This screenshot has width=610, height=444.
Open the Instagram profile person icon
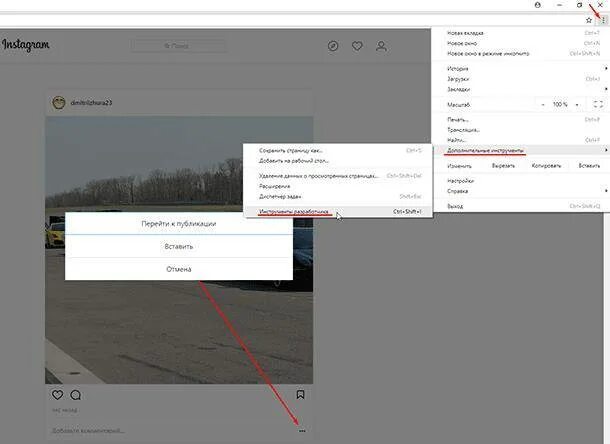click(x=381, y=46)
